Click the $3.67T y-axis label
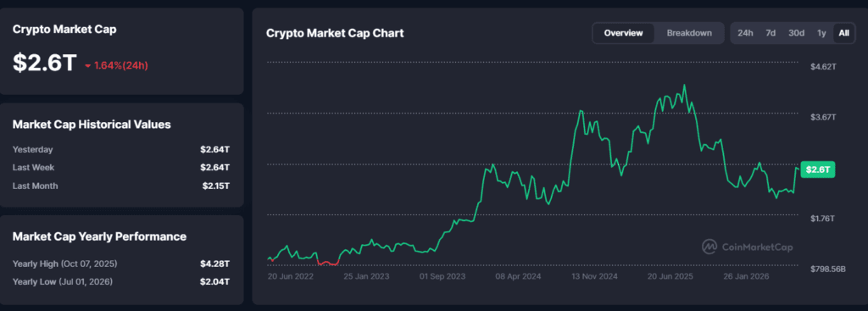This screenshot has height=311, width=868. 823,117
